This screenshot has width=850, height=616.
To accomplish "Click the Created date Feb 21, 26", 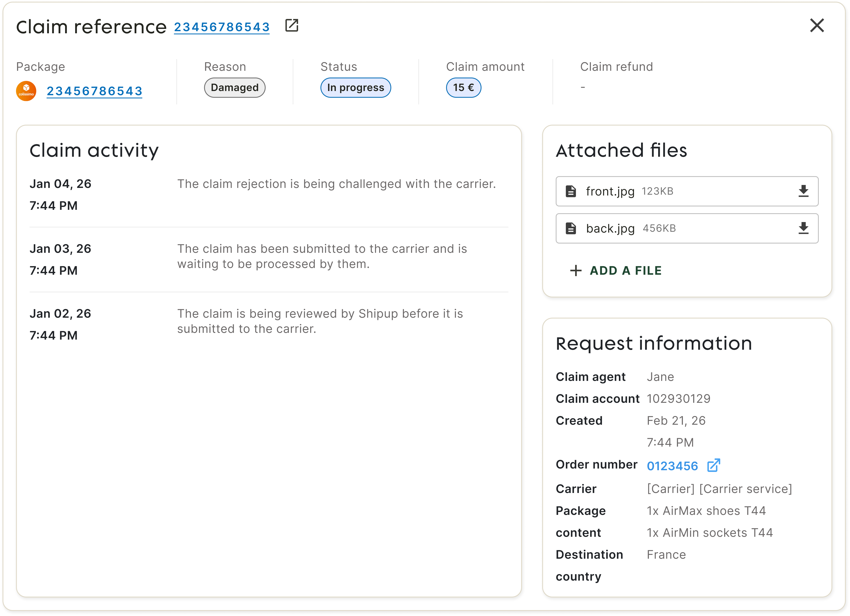I will click(676, 420).
